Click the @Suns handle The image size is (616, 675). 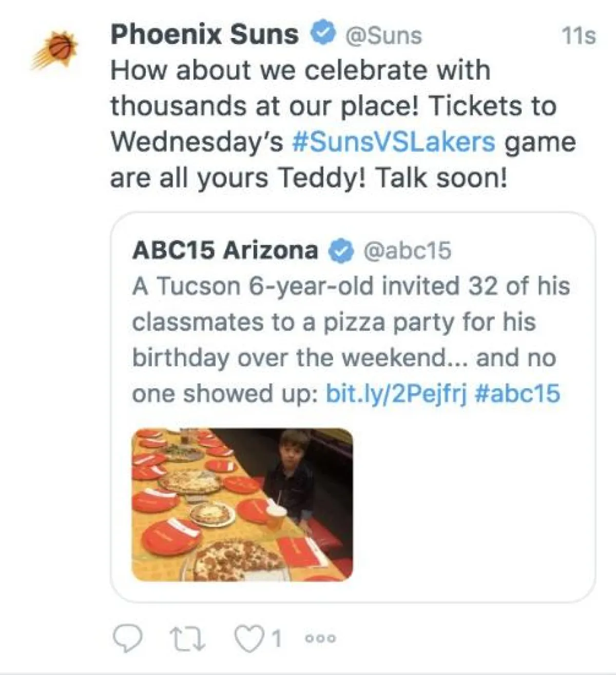pyautogui.click(x=384, y=36)
